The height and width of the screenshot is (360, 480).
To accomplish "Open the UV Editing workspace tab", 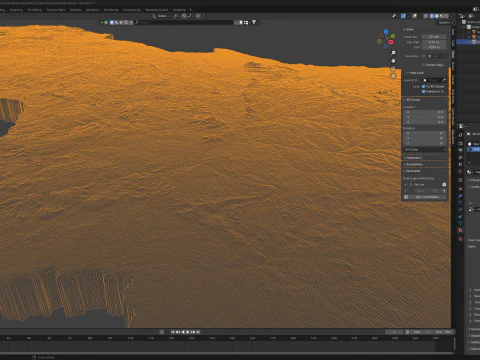I will pos(34,10).
